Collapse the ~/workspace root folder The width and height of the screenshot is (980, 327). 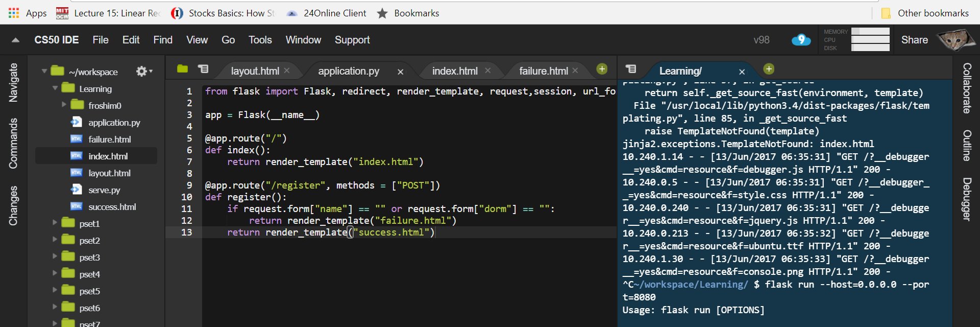[x=44, y=71]
